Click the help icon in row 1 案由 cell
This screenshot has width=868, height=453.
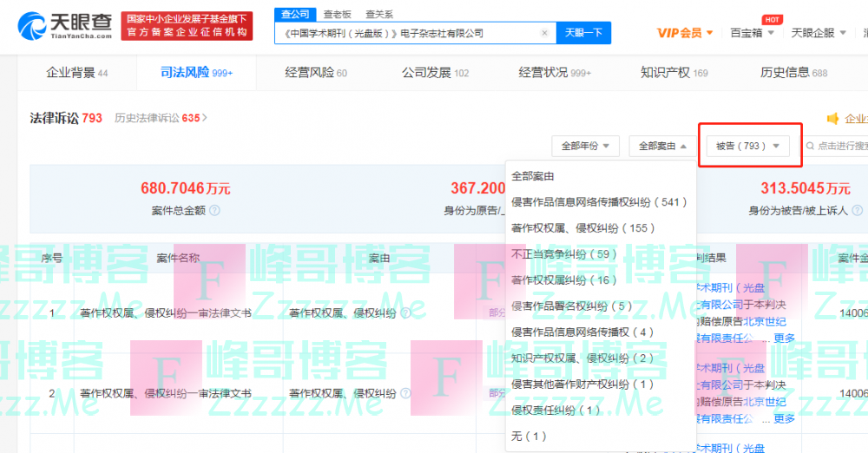[x=405, y=313]
